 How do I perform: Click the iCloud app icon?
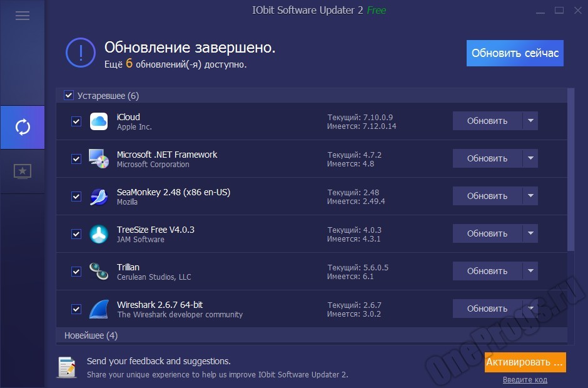click(99, 121)
